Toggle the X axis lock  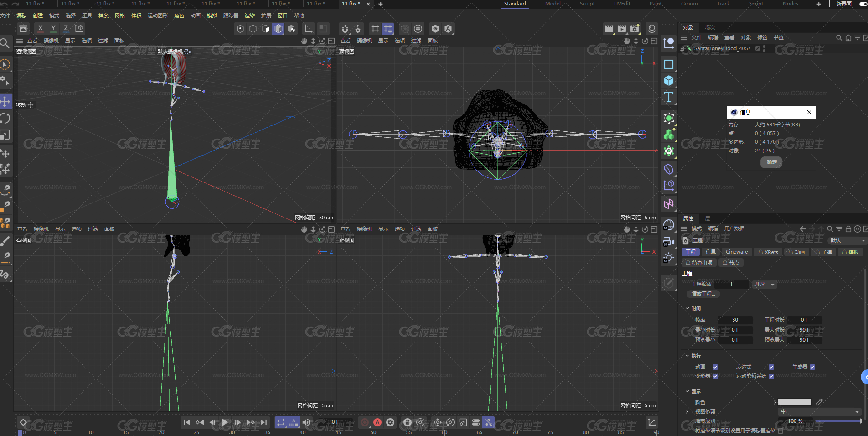(x=40, y=28)
